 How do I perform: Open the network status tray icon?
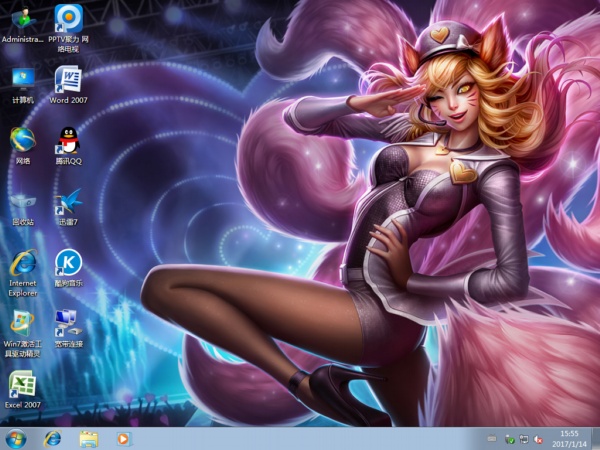(x=524, y=439)
